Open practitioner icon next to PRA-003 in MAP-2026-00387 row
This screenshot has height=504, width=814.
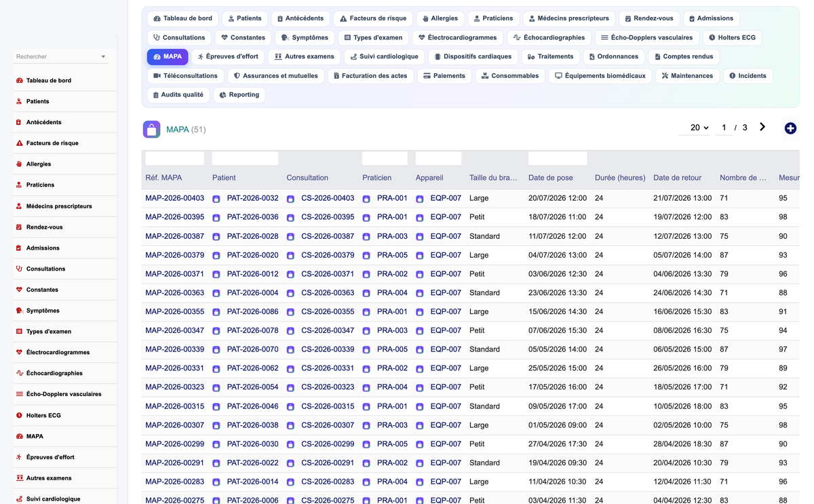click(366, 237)
